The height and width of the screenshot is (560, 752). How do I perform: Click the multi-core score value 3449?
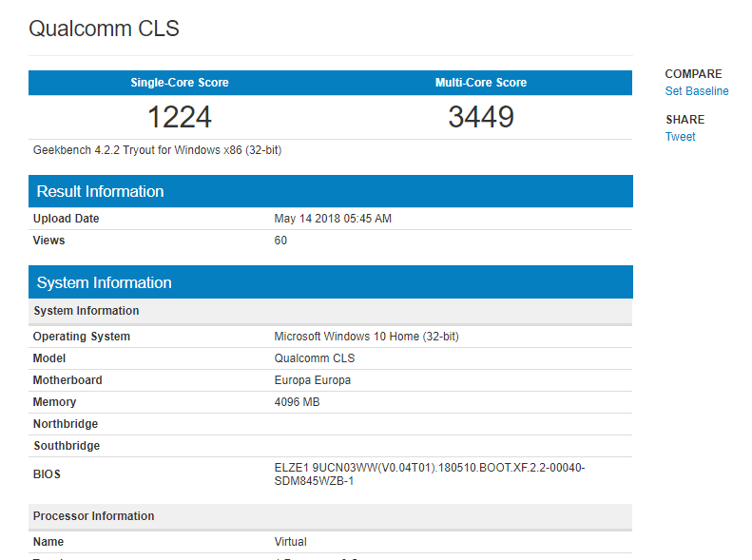[481, 117]
